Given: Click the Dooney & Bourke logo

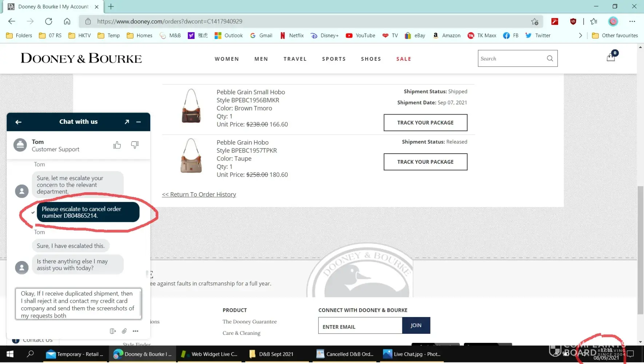Looking at the screenshot, I should (x=81, y=58).
